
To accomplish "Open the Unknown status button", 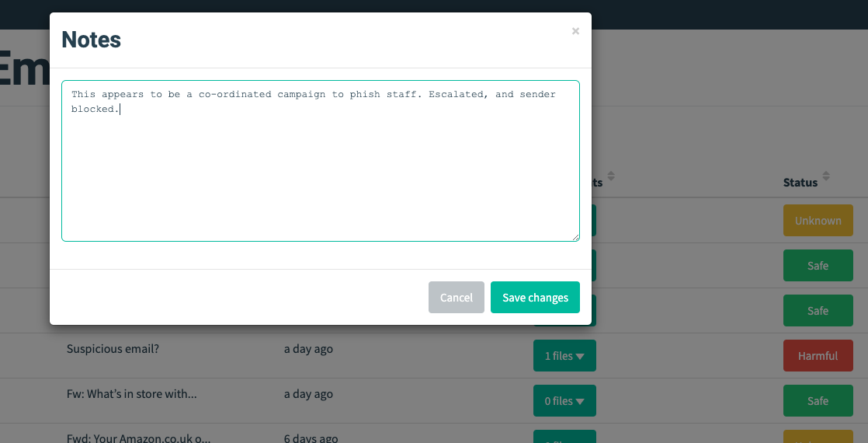I will pyautogui.click(x=818, y=221).
